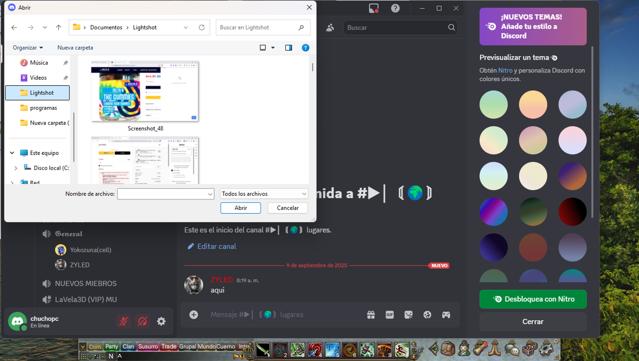Open the GIF picker icon
639x361 pixels.
(390, 315)
